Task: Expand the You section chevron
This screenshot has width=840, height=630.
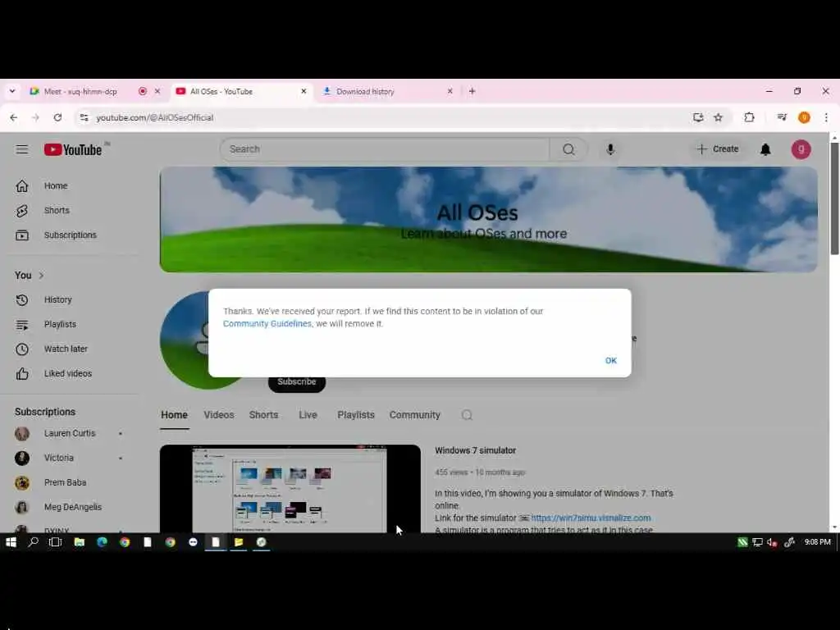Action: click(x=41, y=276)
